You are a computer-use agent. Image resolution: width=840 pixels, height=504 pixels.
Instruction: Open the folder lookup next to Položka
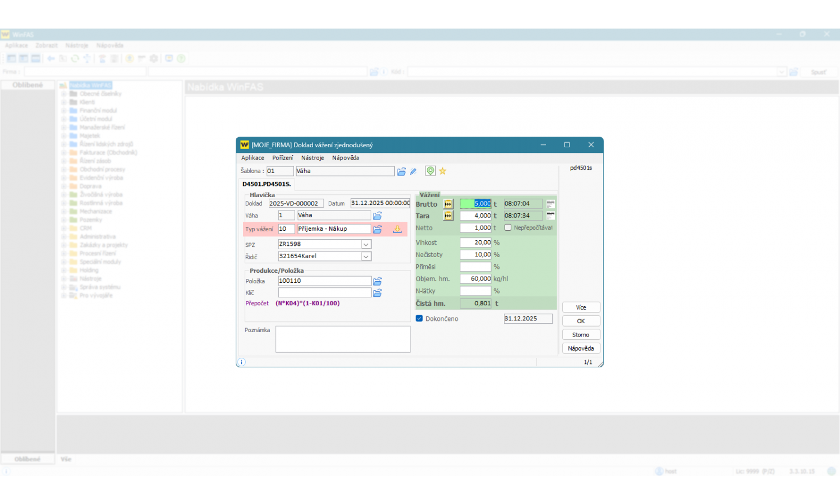click(x=377, y=281)
